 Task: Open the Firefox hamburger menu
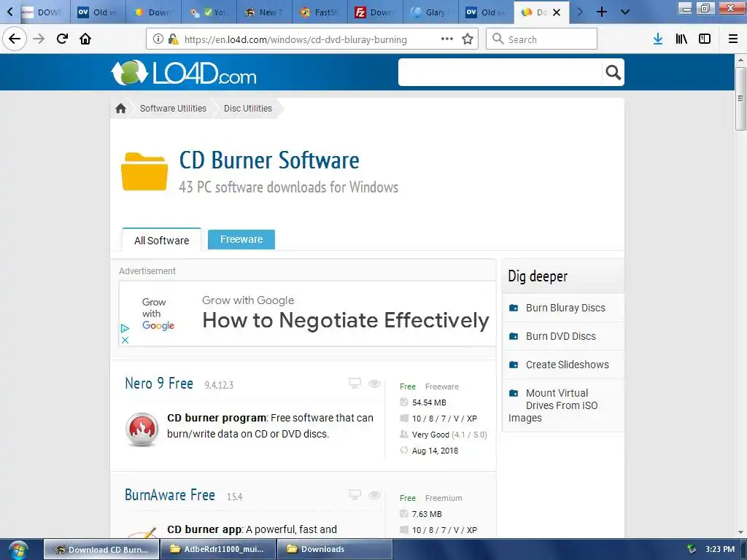point(733,39)
